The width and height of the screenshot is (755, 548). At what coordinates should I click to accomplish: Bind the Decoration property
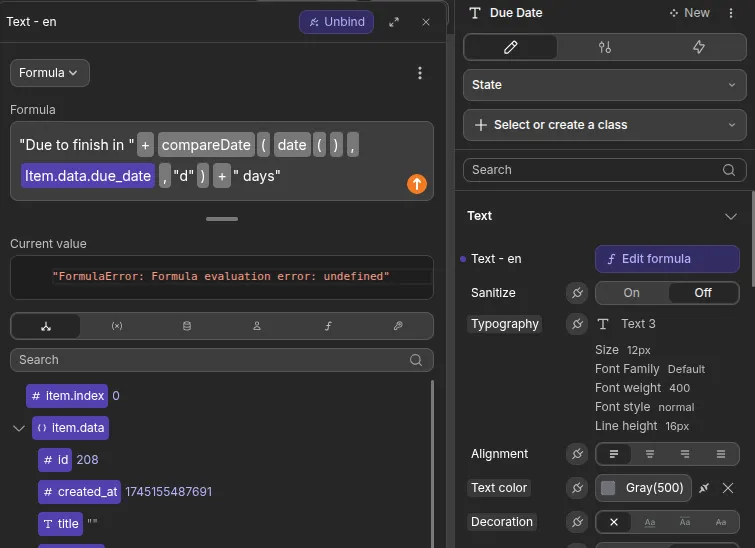pyautogui.click(x=577, y=522)
